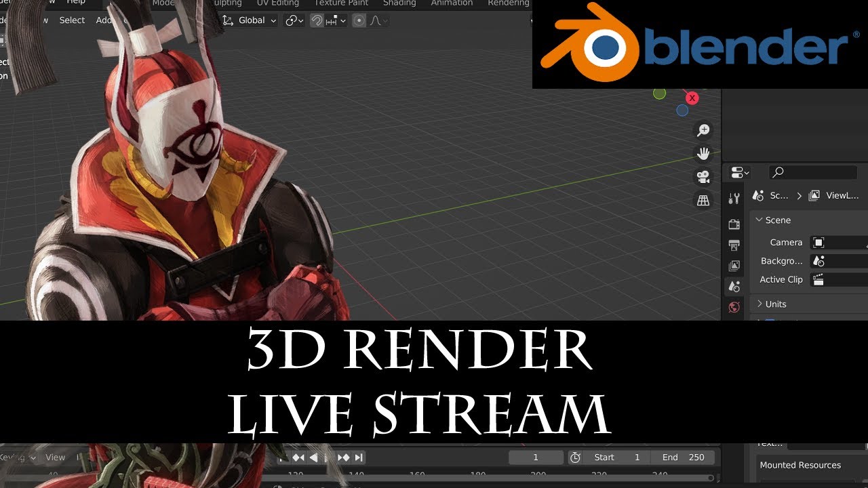This screenshot has height=488, width=868.
Task: Click the red X axis on navigation gizmo
Action: (x=692, y=98)
